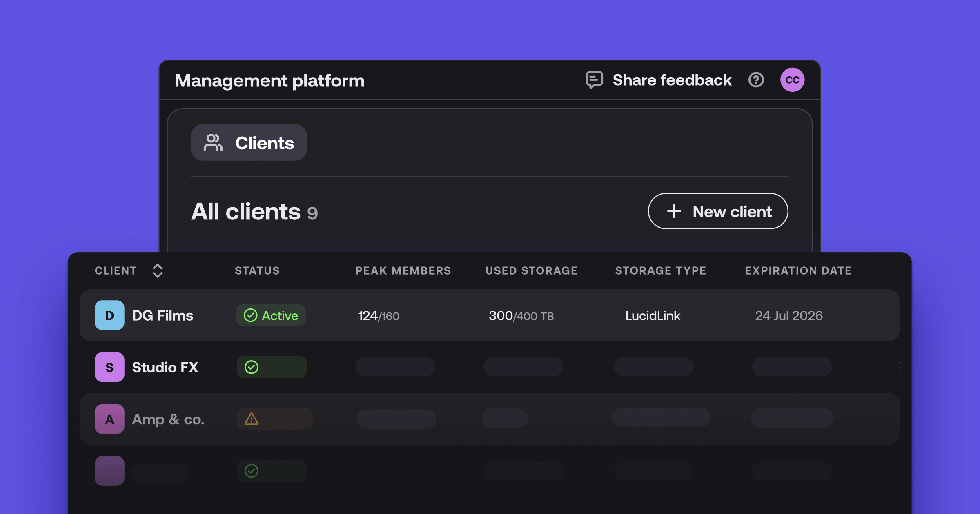Click the USED STORAGE column header
This screenshot has height=514, width=980.
[x=531, y=270]
